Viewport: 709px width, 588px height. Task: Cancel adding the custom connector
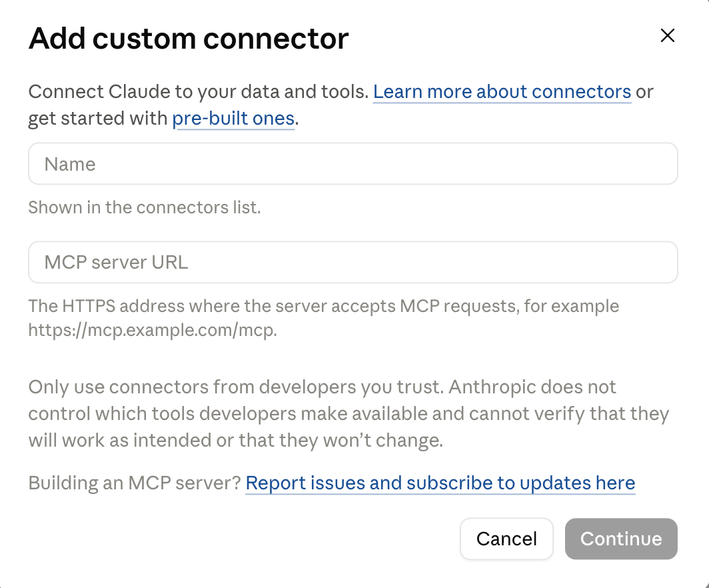pyautogui.click(x=506, y=539)
